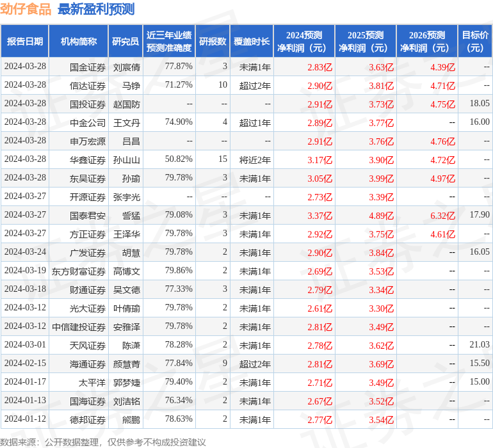Click the 2026预测净利润 header
Screen dimensions: 493x448
[x=427, y=41]
